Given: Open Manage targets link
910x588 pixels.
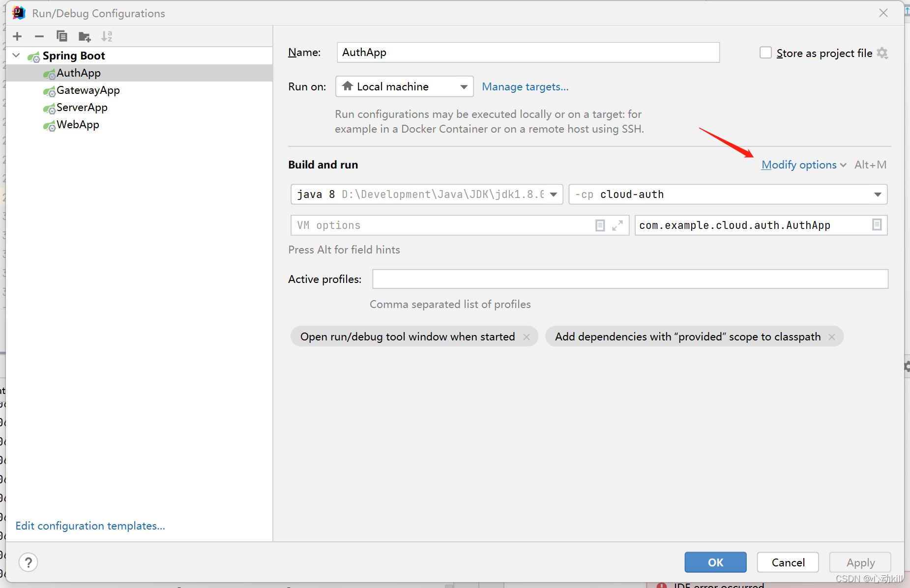Looking at the screenshot, I should tap(525, 87).
